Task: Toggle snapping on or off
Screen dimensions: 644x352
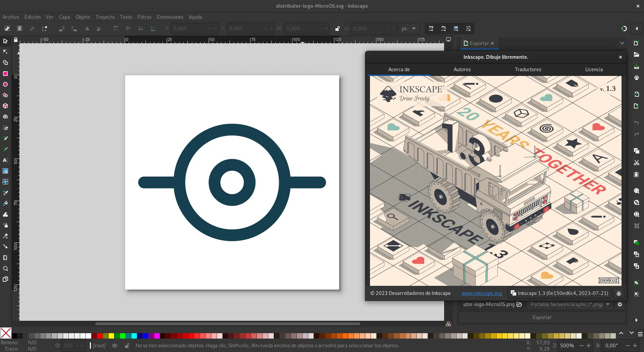Action: point(624,29)
